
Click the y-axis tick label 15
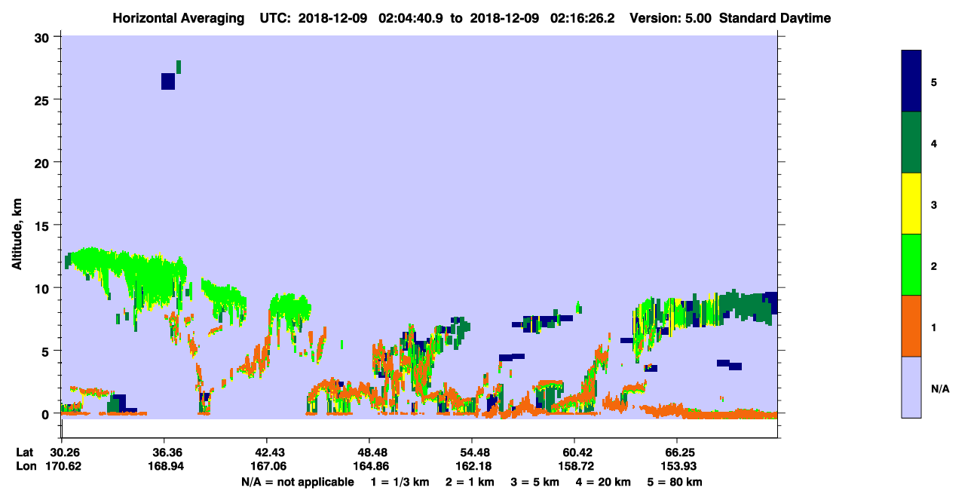[x=44, y=225]
